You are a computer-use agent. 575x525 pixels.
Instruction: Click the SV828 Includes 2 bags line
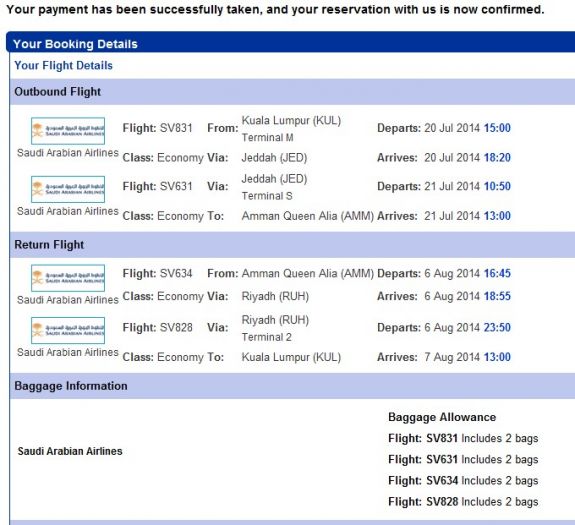tap(463, 502)
